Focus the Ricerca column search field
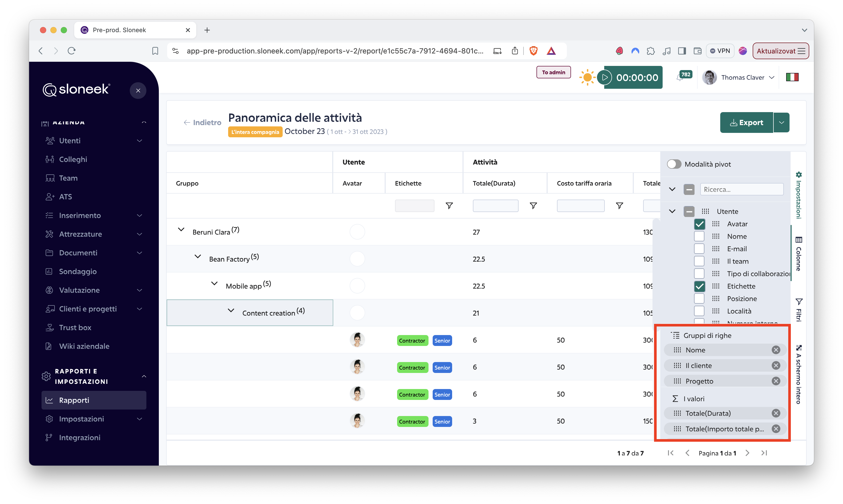 pyautogui.click(x=742, y=189)
